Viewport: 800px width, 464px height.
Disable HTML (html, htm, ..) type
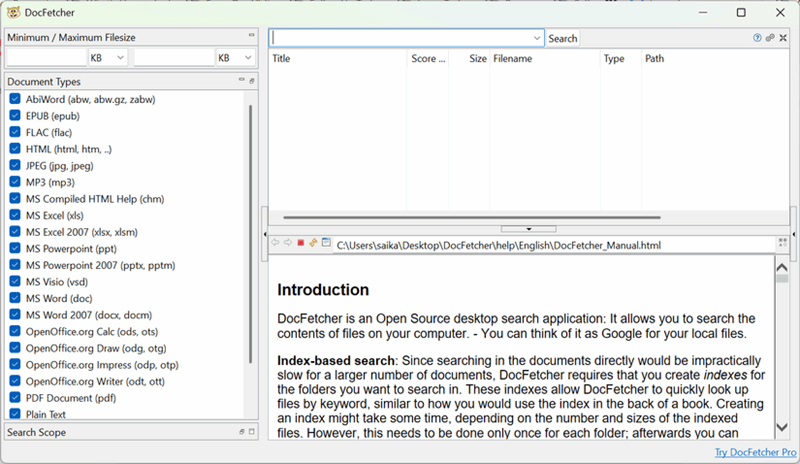pyautogui.click(x=15, y=149)
